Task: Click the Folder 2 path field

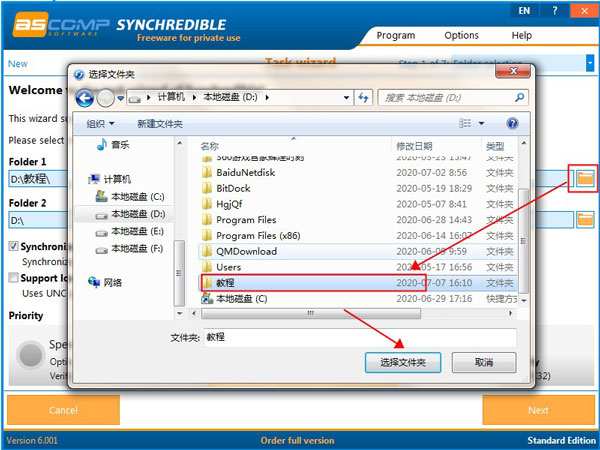Action: [38, 220]
